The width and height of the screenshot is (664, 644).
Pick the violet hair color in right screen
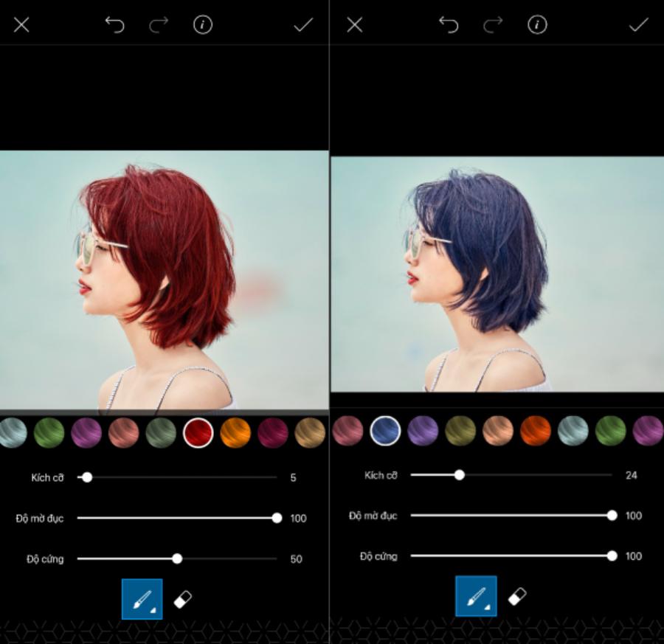click(x=423, y=431)
